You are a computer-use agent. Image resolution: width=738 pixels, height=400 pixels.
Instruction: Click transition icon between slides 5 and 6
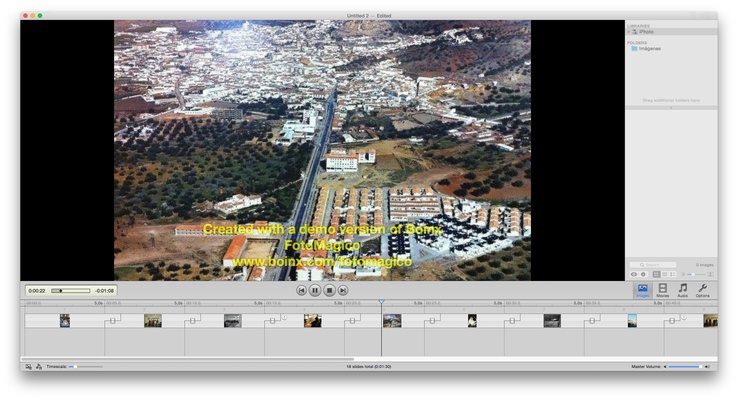pos(432,320)
